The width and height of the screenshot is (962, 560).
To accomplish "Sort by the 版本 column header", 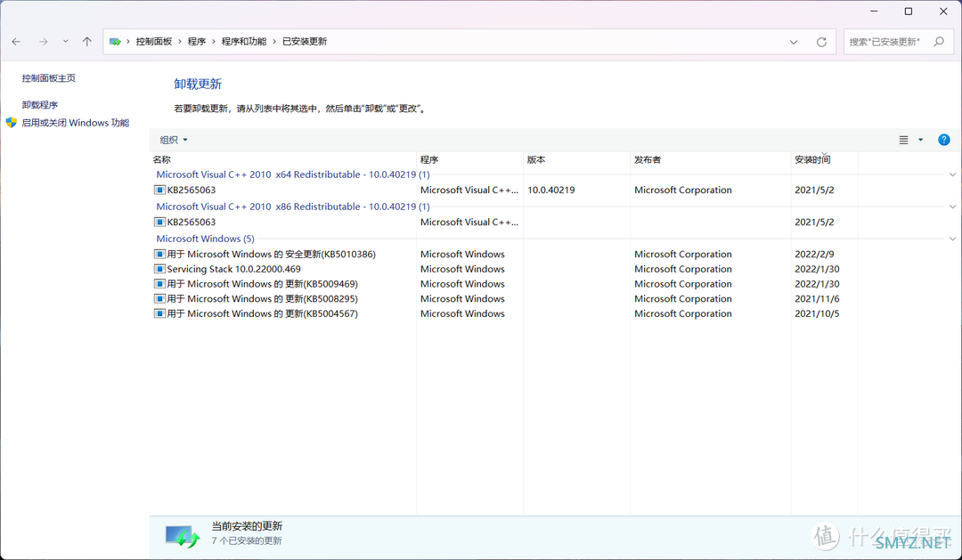I will [x=576, y=159].
